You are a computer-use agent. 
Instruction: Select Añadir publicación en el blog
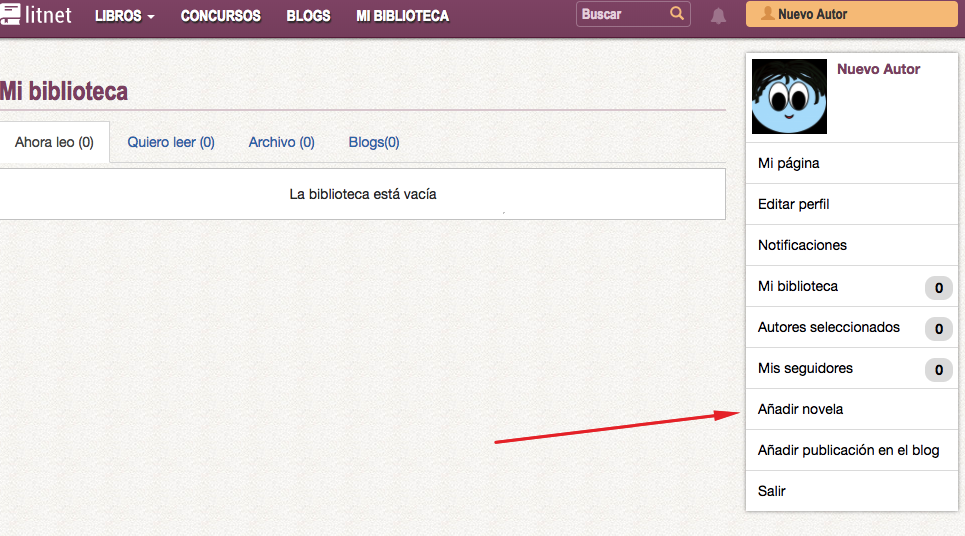pyautogui.click(x=852, y=450)
